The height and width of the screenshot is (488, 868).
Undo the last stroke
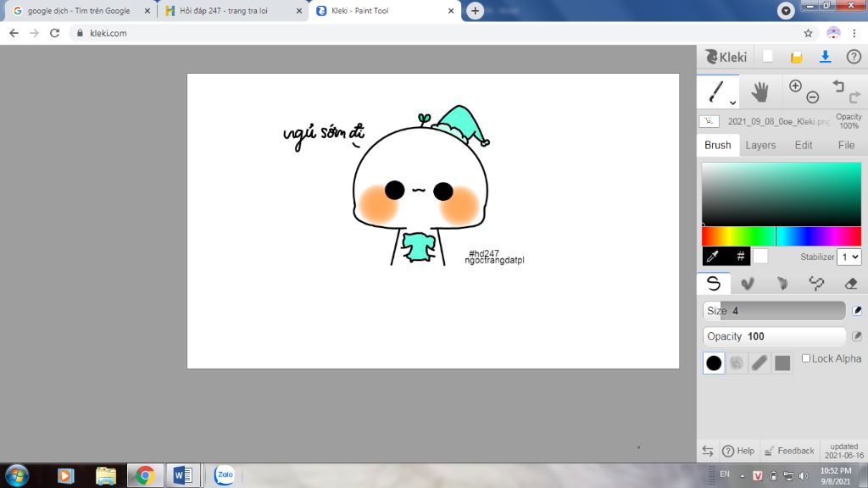(838, 86)
